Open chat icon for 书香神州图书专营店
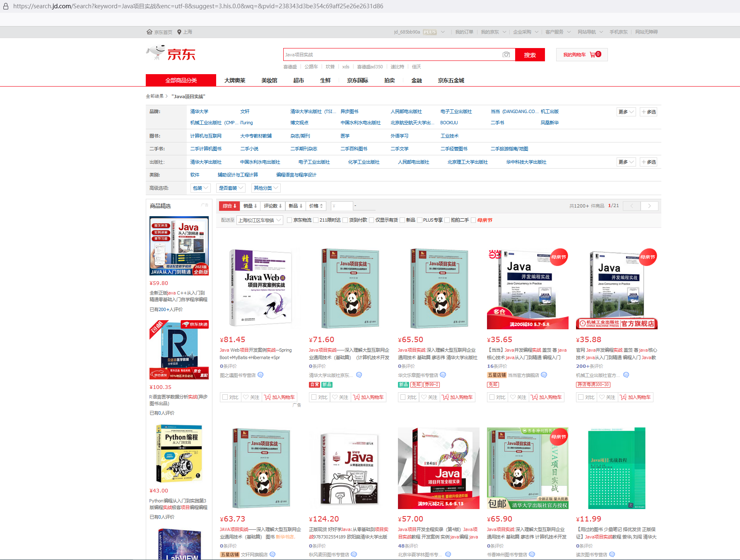This screenshot has height=560, width=740. (532, 554)
